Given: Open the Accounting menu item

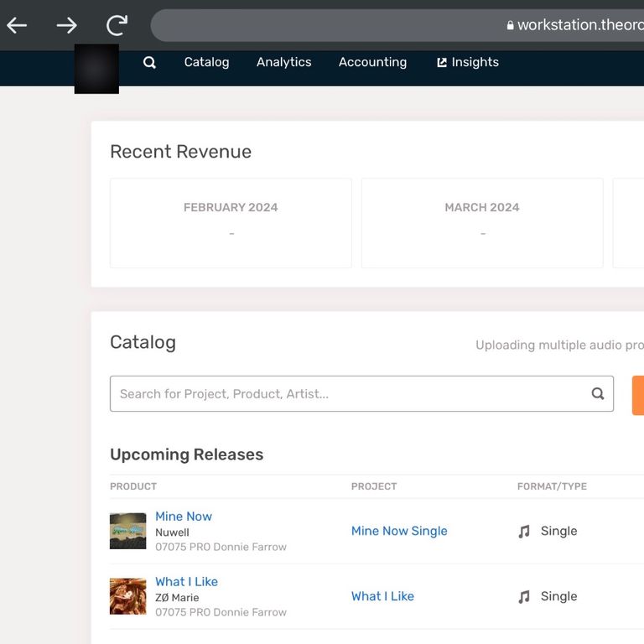Looking at the screenshot, I should click(x=372, y=62).
